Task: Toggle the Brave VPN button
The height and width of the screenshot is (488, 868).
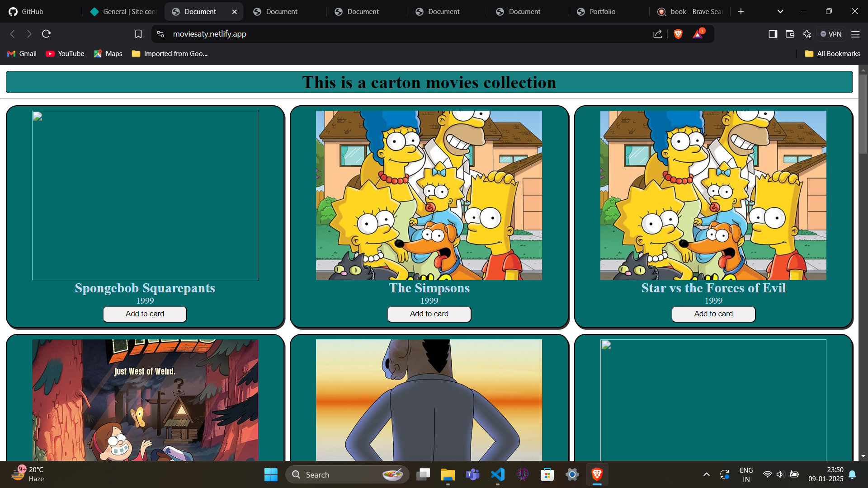Action: click(x=831, y=34)
